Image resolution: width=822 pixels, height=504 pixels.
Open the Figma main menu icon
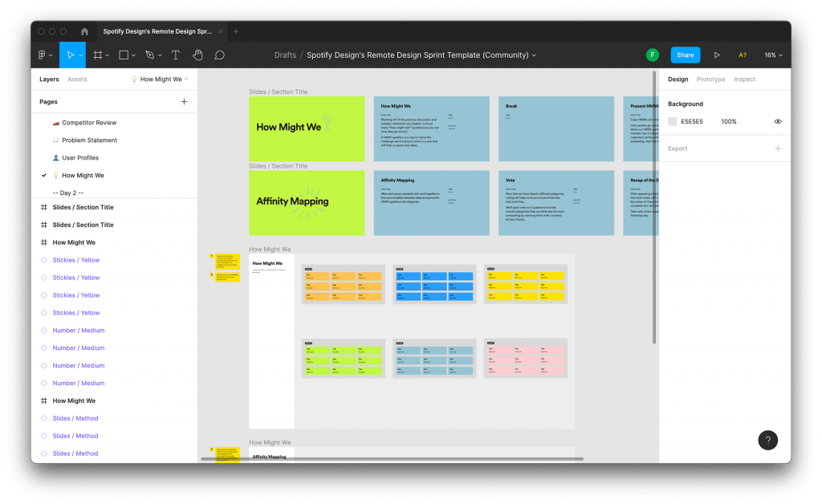[x=42, y=55]
